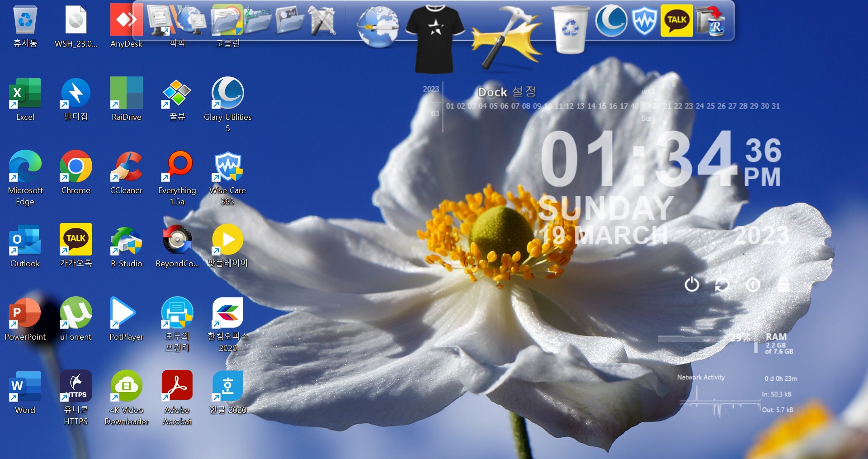
Task: Open Dock 설정 via the hammer icon
Action: pos(506,39)
